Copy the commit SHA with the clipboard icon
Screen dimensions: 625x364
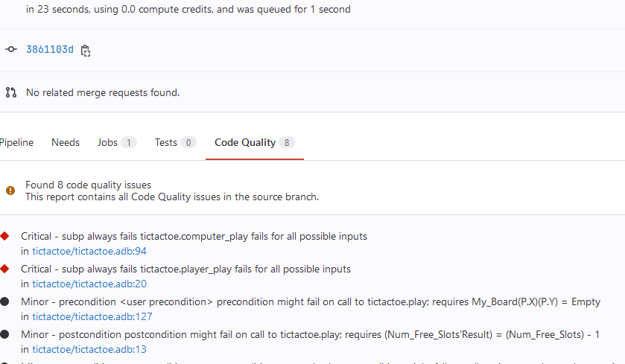(86, 51)
